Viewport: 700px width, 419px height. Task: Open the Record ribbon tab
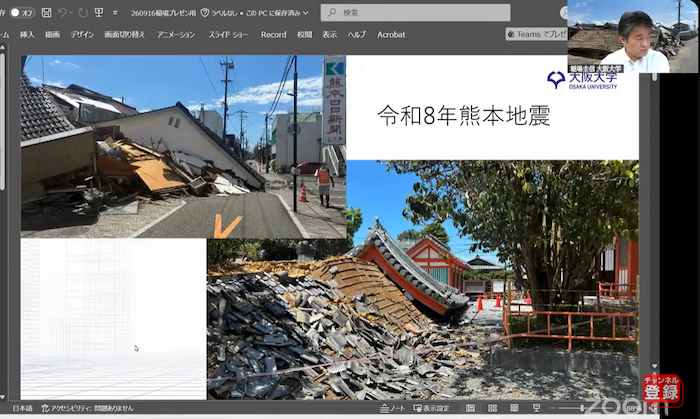pos(273,34)
